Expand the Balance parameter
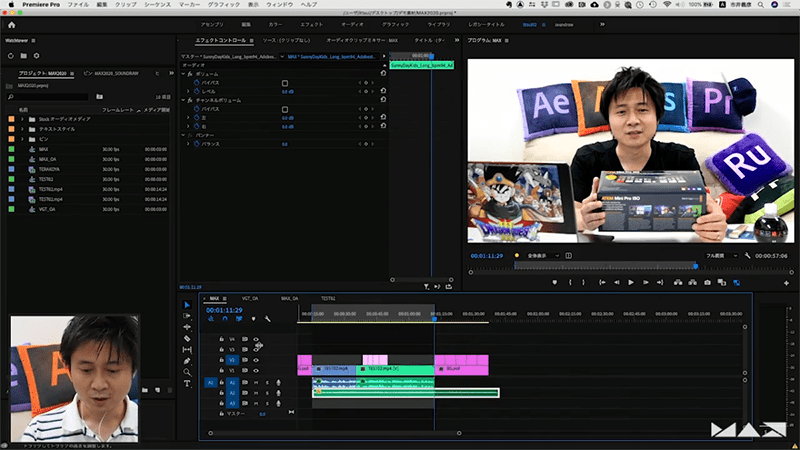800x450 pixels. point(188,144)
